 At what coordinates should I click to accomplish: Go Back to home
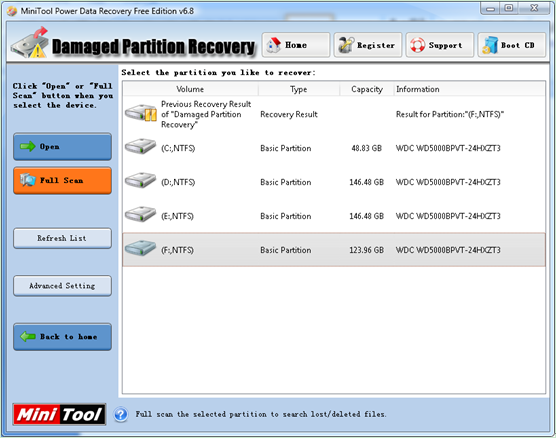(62, 337)
